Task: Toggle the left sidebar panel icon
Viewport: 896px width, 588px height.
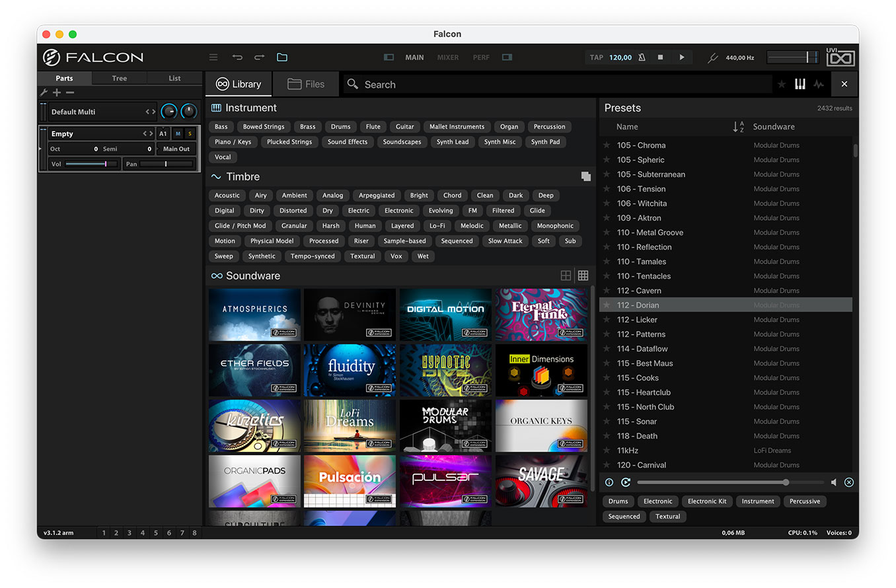Action: tap(389, 57)
